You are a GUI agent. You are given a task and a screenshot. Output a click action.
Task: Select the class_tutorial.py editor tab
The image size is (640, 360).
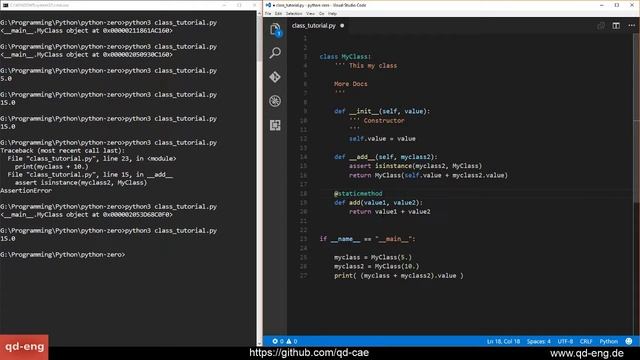coord(318,26)
